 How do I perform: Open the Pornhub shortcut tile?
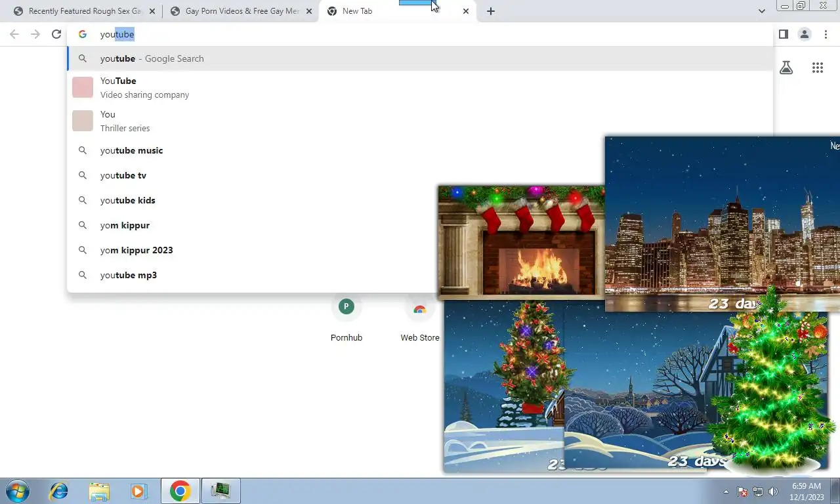pos(346,320)
